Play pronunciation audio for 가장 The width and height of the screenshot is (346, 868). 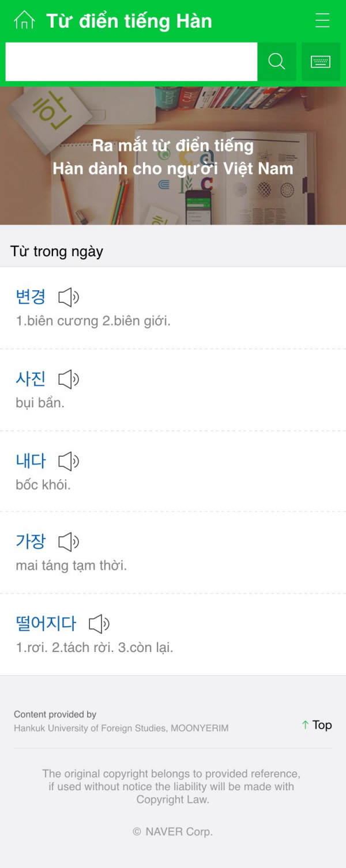pyautogui.click(x=69, y=541)
